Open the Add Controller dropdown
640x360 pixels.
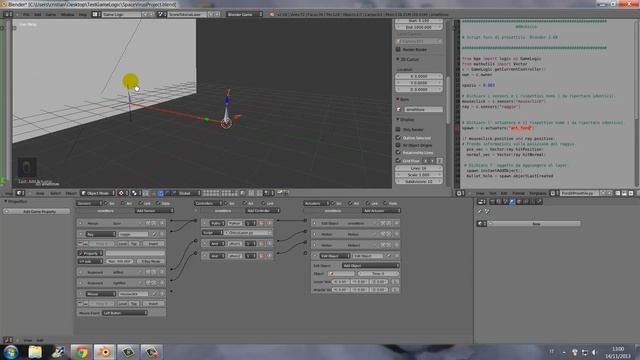263,211
